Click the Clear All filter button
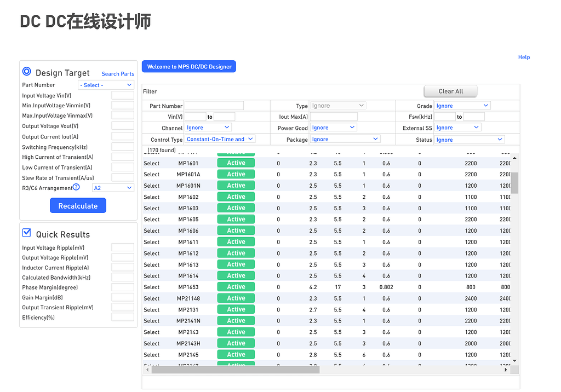Viewport: 561px width, 392px height. point(450,91)
